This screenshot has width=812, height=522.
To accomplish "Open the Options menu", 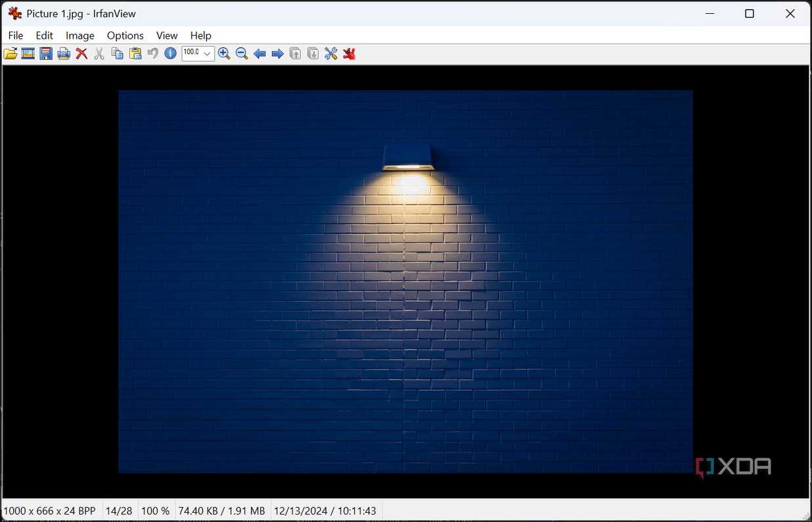I will point(125,36).
